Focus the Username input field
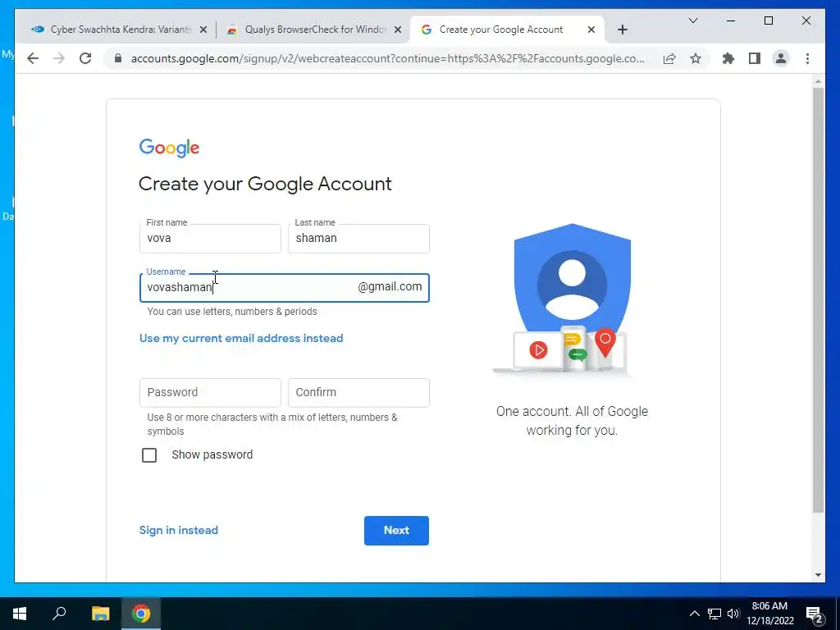The image size is (840, 630). tap(284, 288)
